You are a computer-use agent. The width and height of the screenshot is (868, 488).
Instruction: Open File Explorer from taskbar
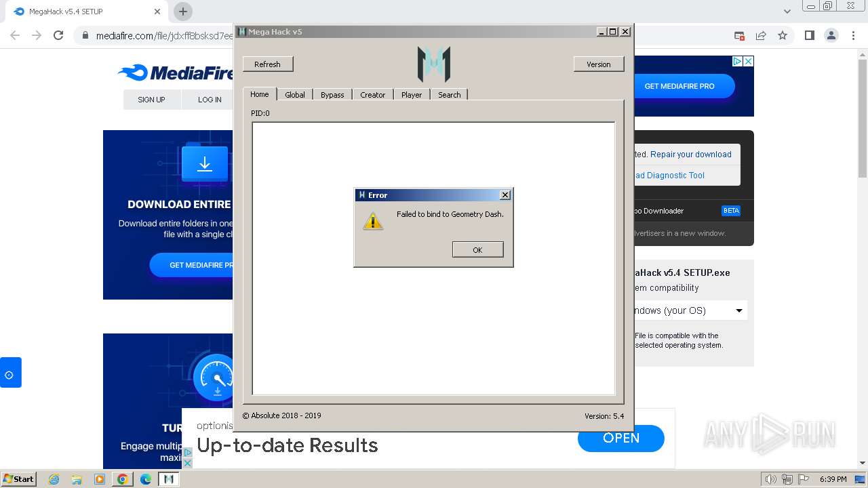tap(77, 479)
